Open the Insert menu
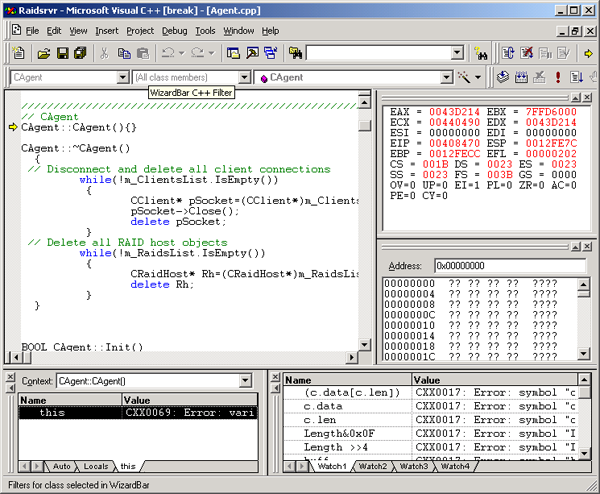Viewport: 600px width, 494px height. pyautogui.click(x=107, y=31)
